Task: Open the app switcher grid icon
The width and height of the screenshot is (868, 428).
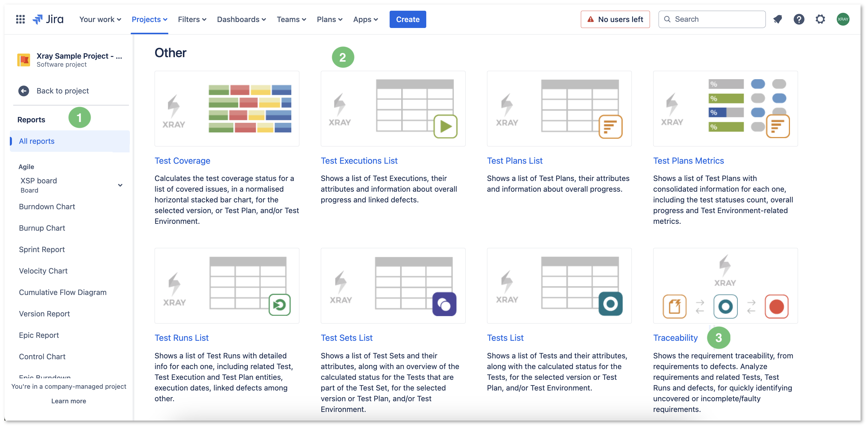Action: click(21, 19)
